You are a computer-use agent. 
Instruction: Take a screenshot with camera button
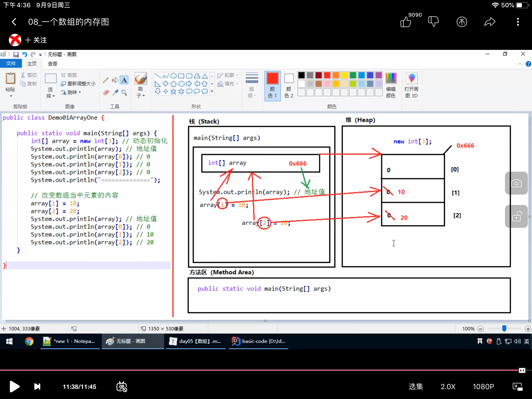coord(516,183)
